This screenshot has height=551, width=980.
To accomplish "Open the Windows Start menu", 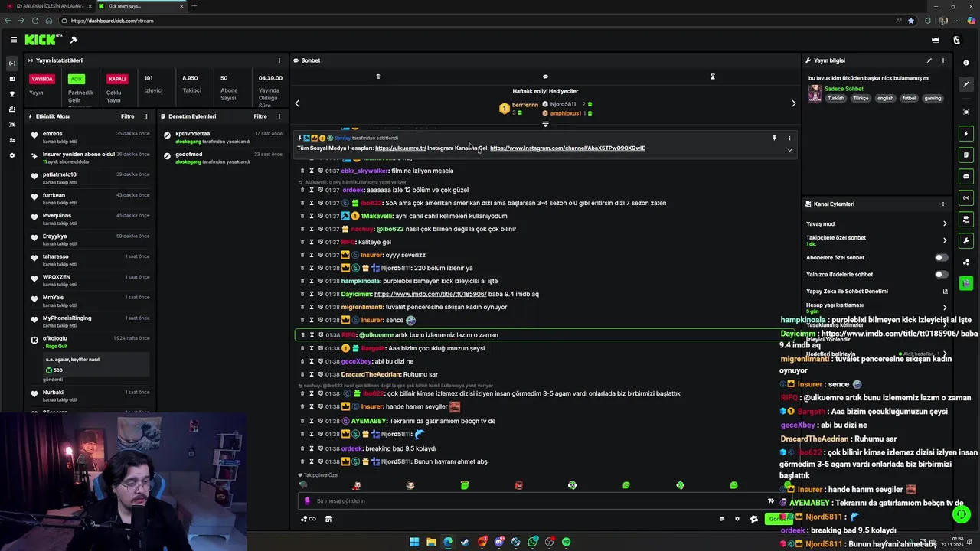I will (x=414, y=542).
